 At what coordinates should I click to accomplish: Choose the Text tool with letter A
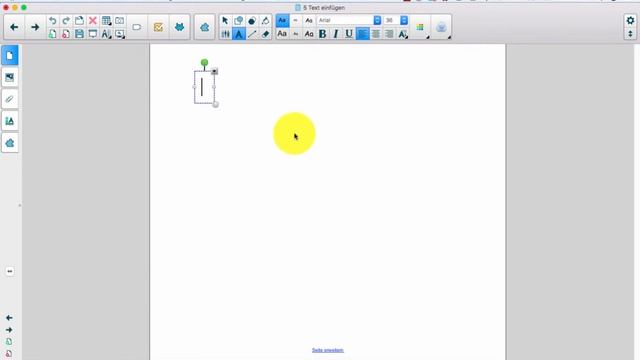pyautogui.click(x=239, y=34)
